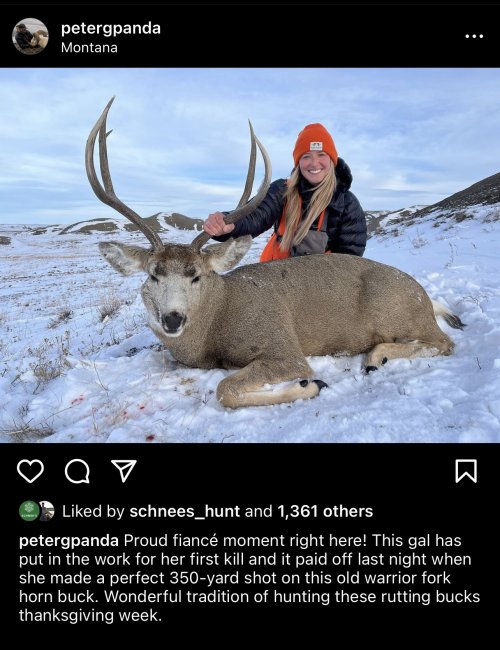The height and width of the screenshot is (650, 500).
Task: Open the Montana location tag
Action: coord(89,48)
